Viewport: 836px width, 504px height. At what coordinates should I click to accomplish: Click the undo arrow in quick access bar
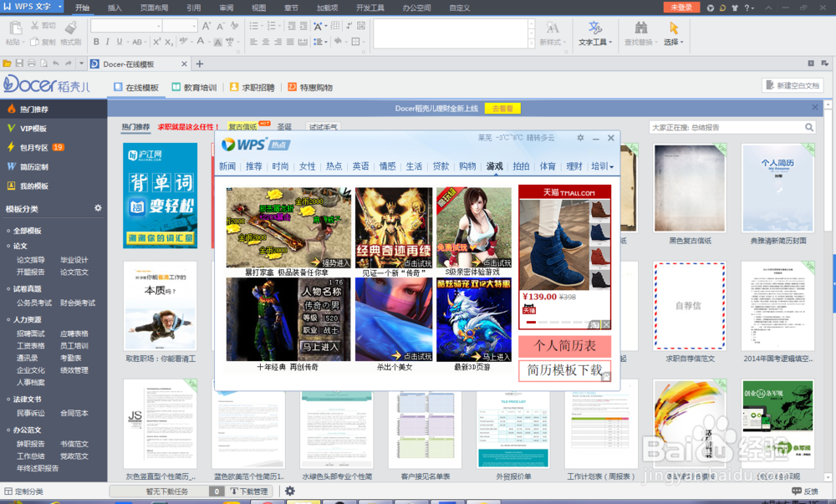pos(56,64)
